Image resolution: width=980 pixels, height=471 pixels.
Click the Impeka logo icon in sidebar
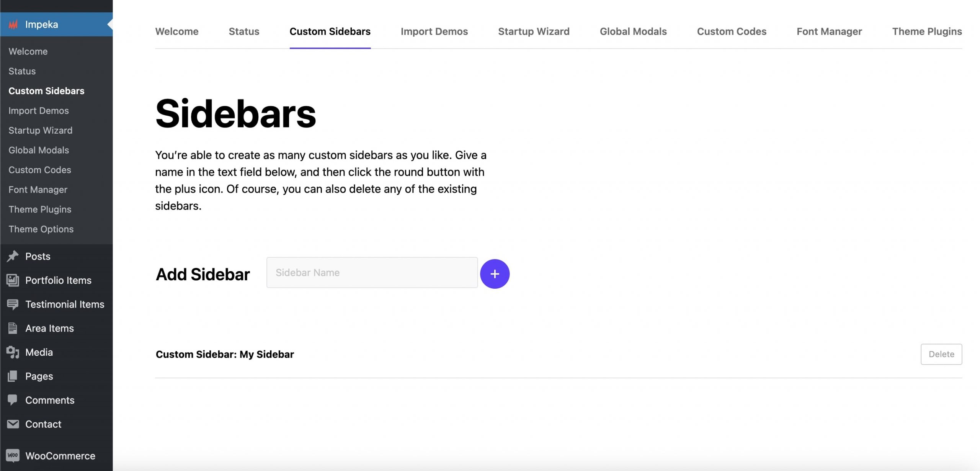[13, 25]
